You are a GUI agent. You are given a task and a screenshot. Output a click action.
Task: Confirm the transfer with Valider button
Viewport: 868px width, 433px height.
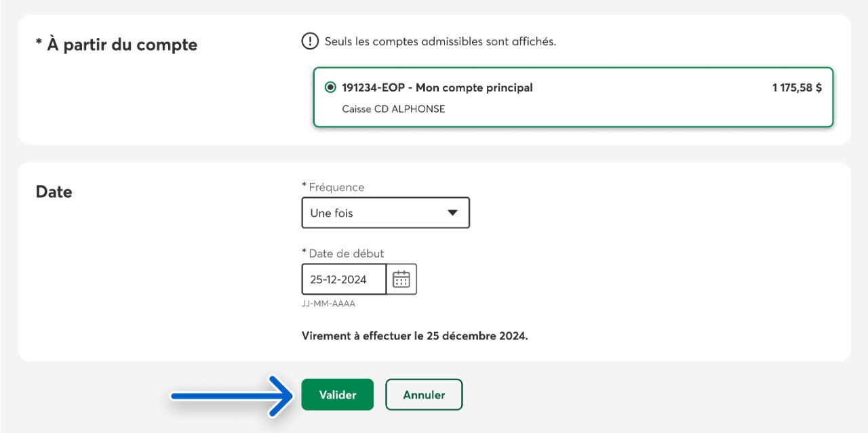point(338,394)
